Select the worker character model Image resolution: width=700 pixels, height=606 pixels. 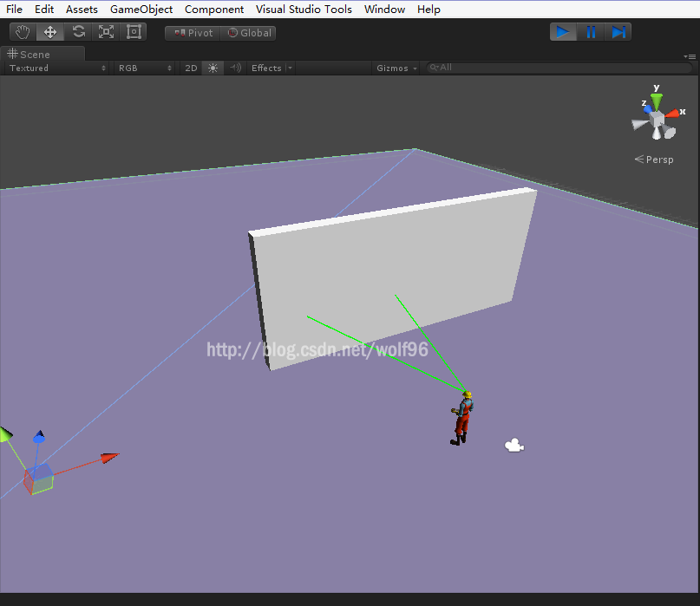pos(462,418)
